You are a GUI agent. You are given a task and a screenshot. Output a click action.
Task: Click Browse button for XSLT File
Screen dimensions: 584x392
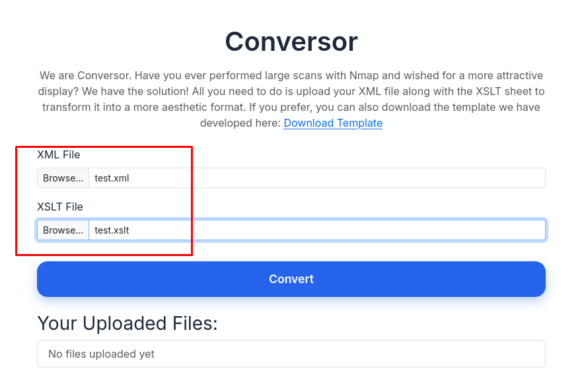coord(63,230)
